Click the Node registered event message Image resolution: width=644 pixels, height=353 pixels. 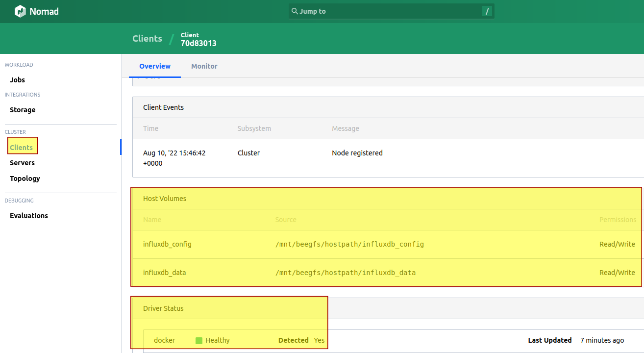pos(357,153)
